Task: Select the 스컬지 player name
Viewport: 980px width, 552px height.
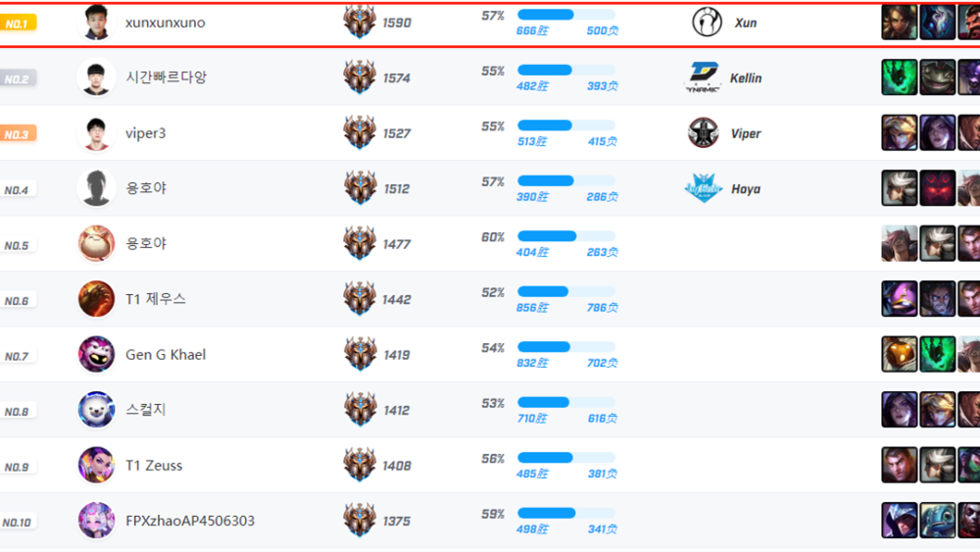Action: click(146, 410)
